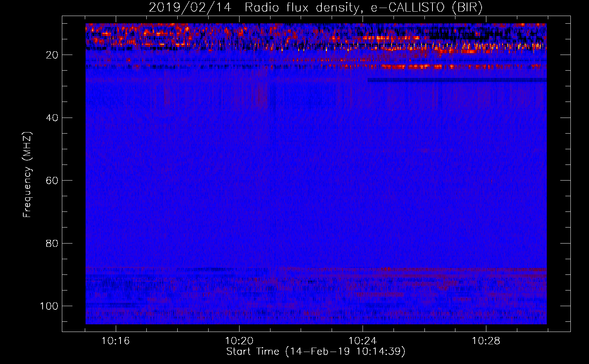This screenshot has height=364, width=589.
Task: Click the 80 MHz frequency tick label
Action: click(52, 243)
